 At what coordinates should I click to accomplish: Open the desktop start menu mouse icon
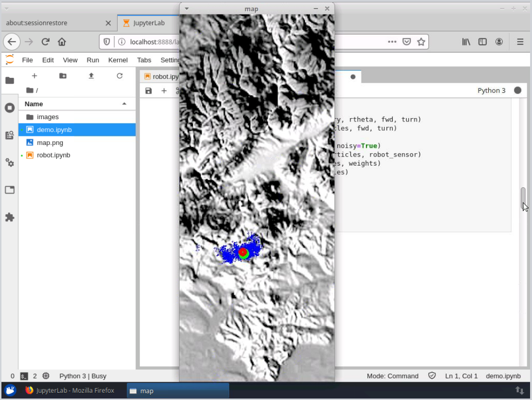[10, 390]
